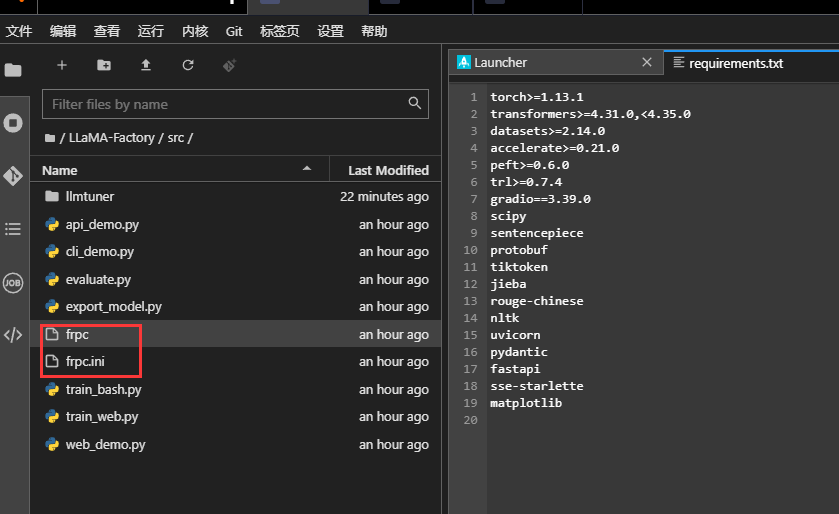Open the 内核 menu

click(195, 31)
